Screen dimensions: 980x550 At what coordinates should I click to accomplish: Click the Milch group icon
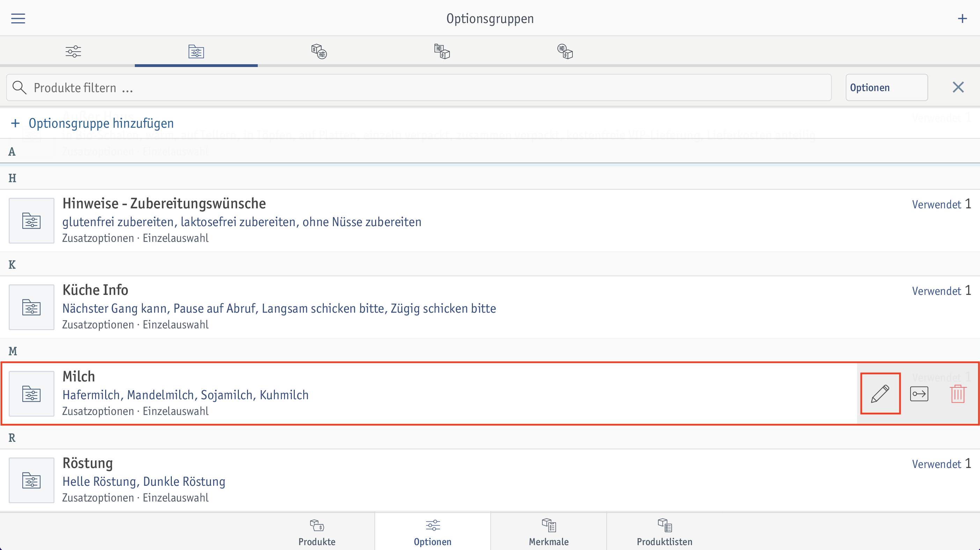[31, 394]
